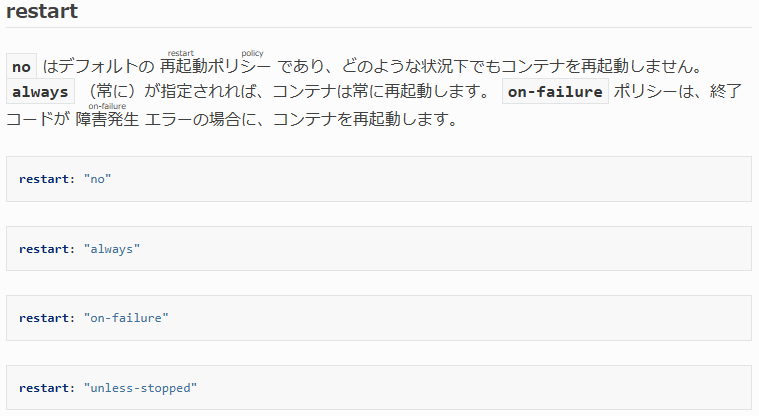The width and height of the screenshot is (759, 416).
Task: Click inside the restart: "on-failure" code block
Action: 379,318
